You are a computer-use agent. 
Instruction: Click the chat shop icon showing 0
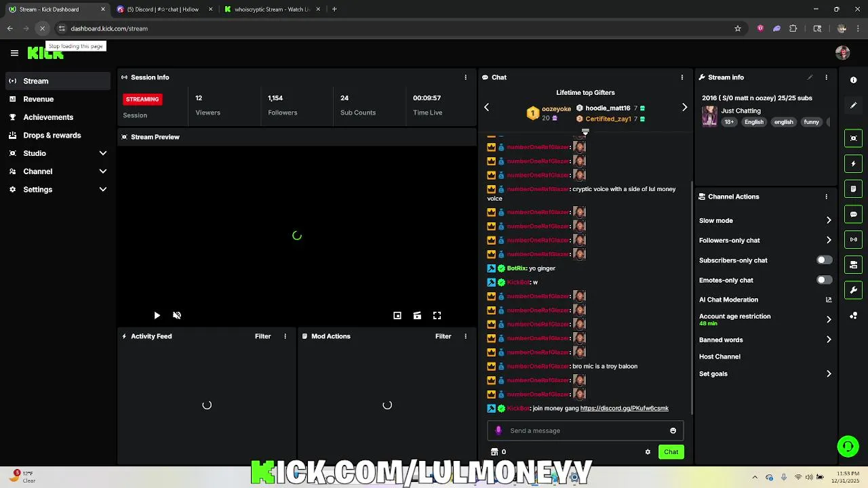point(498,452)
